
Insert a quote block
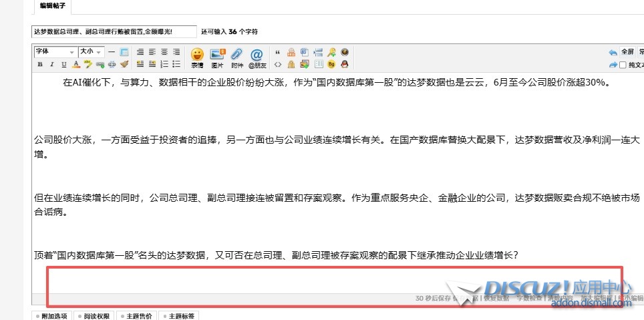[278, 52]
